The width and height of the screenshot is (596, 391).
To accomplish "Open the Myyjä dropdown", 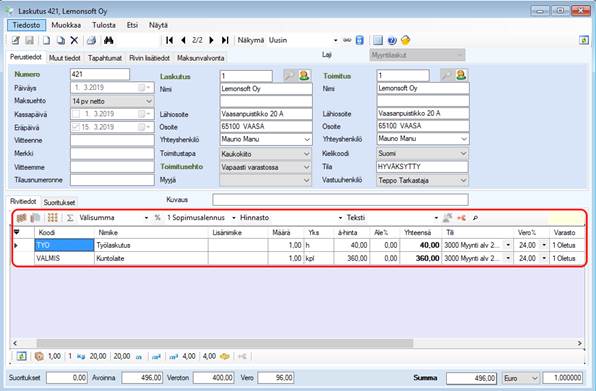I will (x=307, y=180).
